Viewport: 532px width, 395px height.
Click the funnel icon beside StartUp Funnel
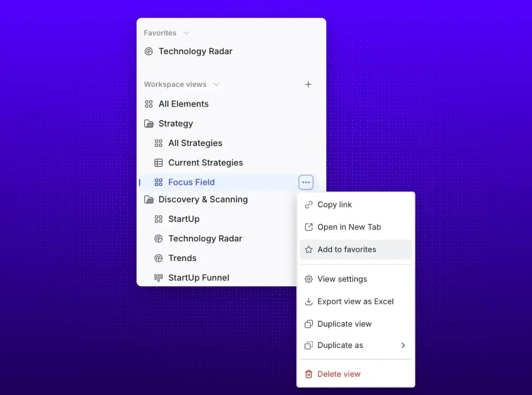(158, 278)
